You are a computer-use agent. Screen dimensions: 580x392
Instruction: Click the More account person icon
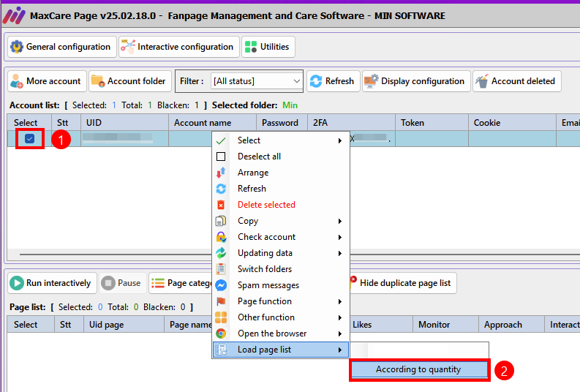(x=17, y=81)
